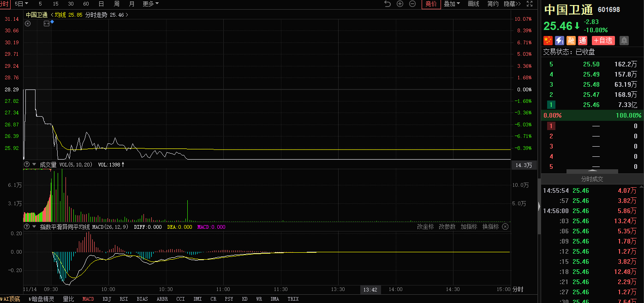Click 改参数 in the MACD panel
Image resolution: width=644 pixels, height=303 pixels.
click(x=447, y=226)
